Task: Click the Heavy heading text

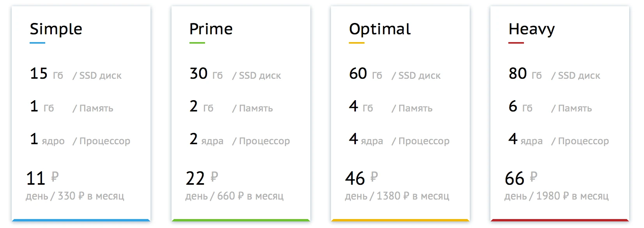Action: click(531, 29)
